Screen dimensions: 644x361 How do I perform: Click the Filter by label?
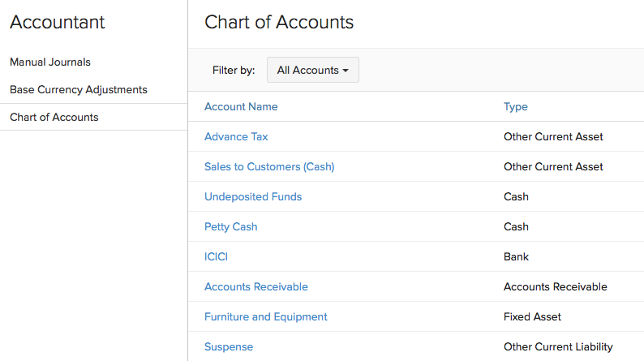pyautogui.click(x=234, y=71)
